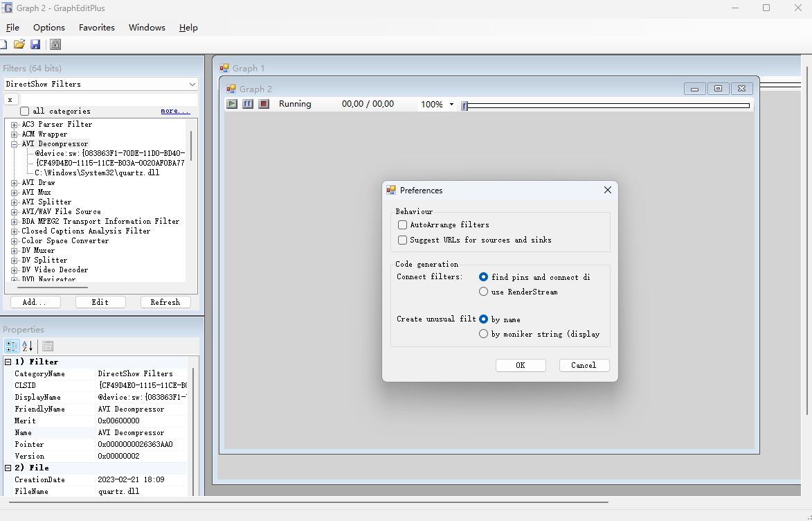The width and height of the screenshot is (812, 521).
Task: Expand the AVI Mux node
Action: pos(15,193)
